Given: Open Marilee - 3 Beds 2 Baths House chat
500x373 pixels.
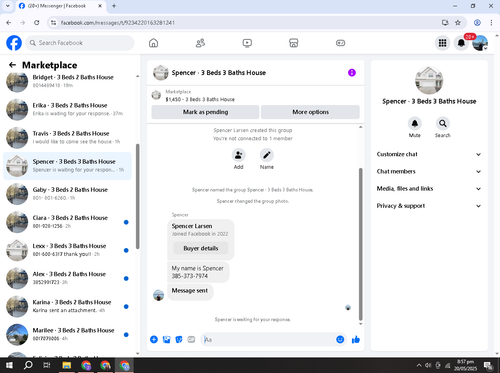Looking at the screenshot, I should pyautogui.click(x=67, y=334).
